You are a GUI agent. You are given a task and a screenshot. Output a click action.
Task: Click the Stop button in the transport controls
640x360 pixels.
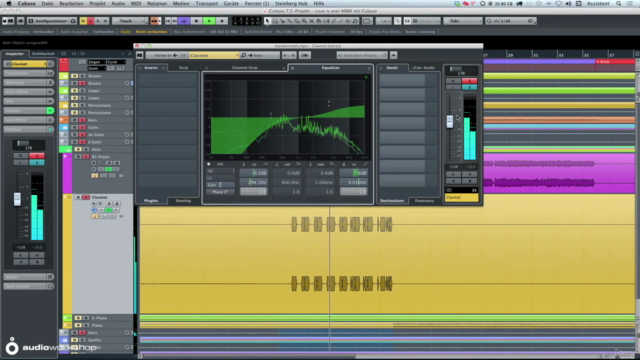click(196, 21)
